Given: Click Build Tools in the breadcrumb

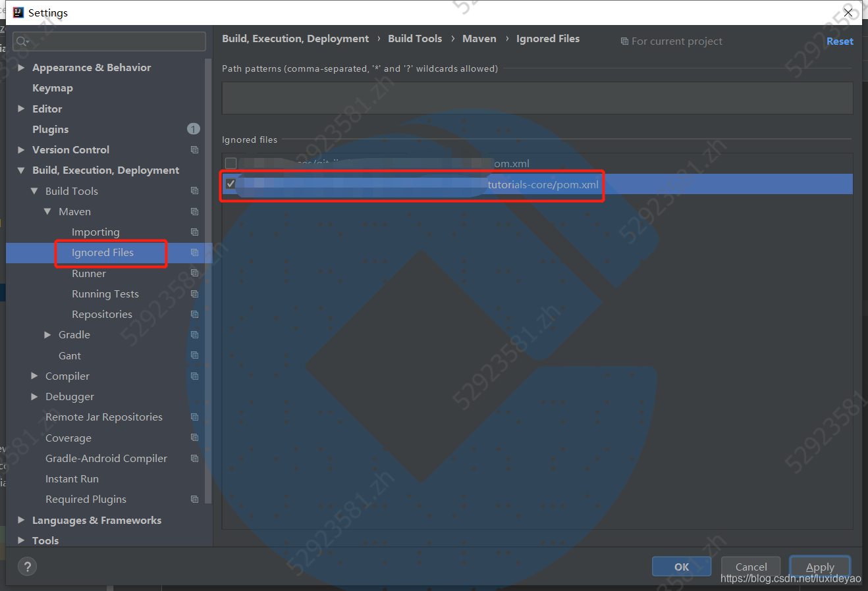Looking at the screenshot, I should 415,38.
